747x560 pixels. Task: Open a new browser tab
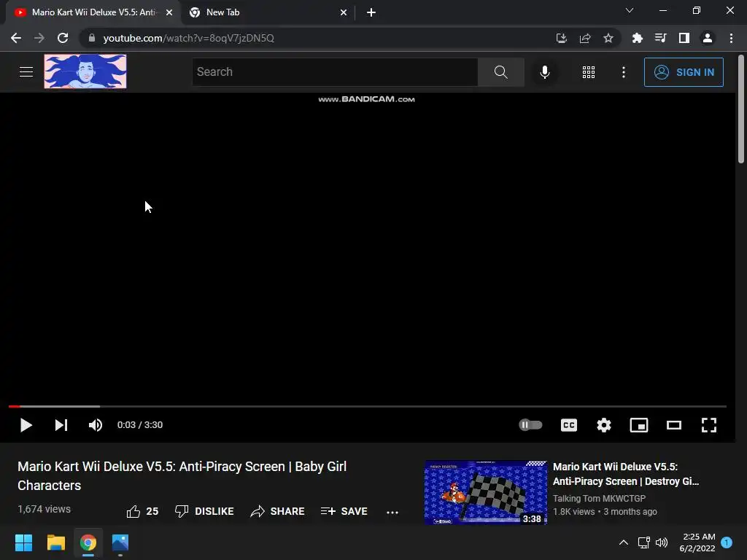click(371, 12)
